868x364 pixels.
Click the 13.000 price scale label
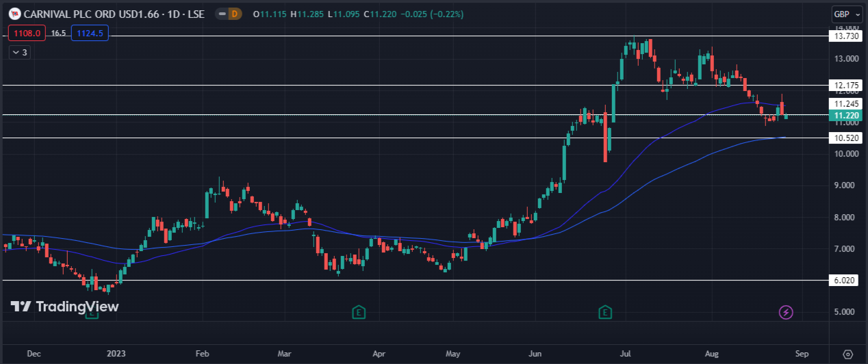click(x=846, y=59)
